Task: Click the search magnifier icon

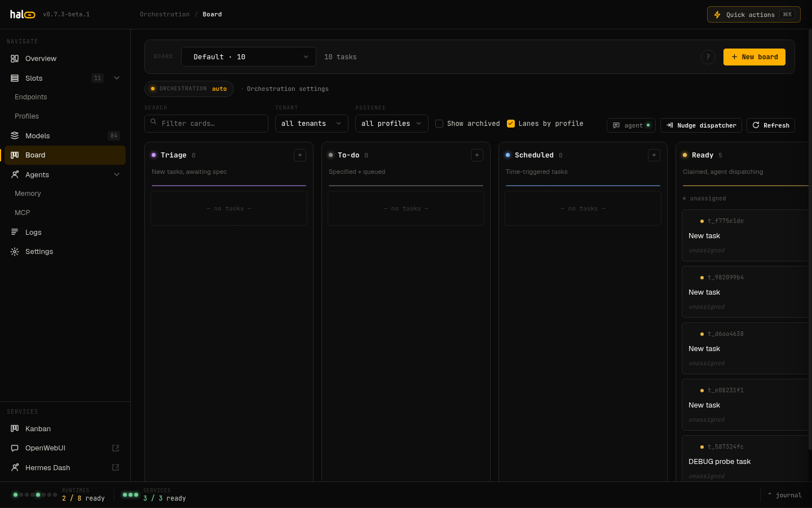Action: coord(153,122)
